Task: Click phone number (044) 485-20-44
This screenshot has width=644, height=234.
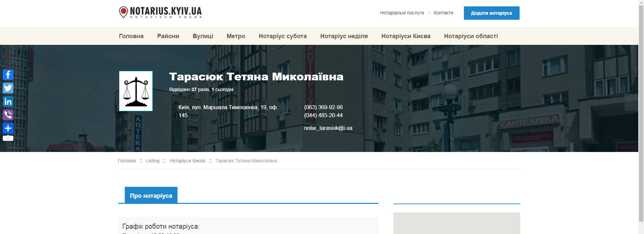Action: tap(323, 115)
